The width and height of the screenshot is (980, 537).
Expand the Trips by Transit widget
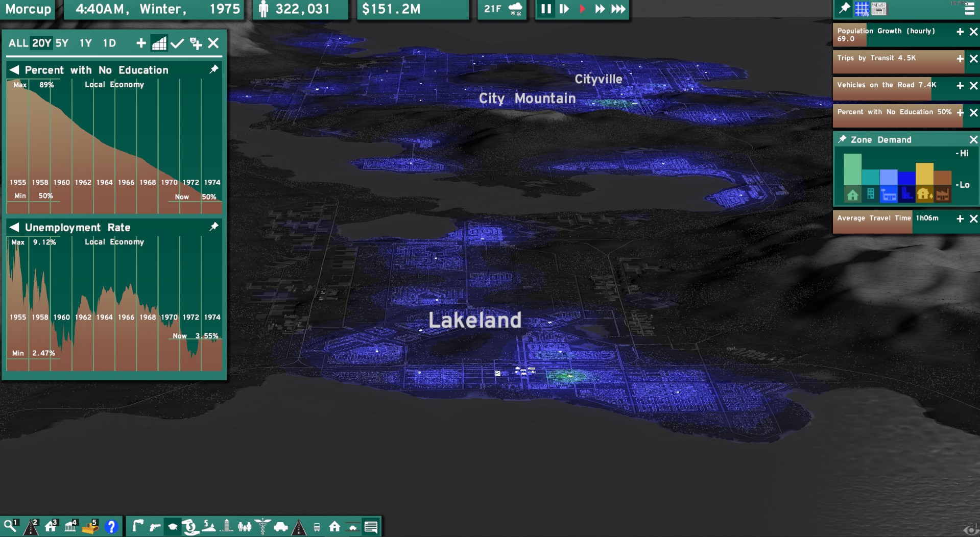[960, 59]
